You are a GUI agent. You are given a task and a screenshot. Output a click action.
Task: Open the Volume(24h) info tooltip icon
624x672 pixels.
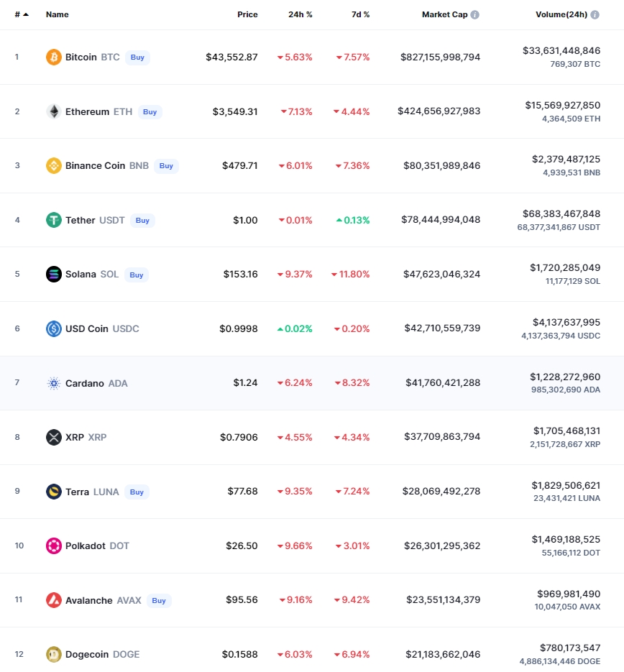click(x=595, y=14)
